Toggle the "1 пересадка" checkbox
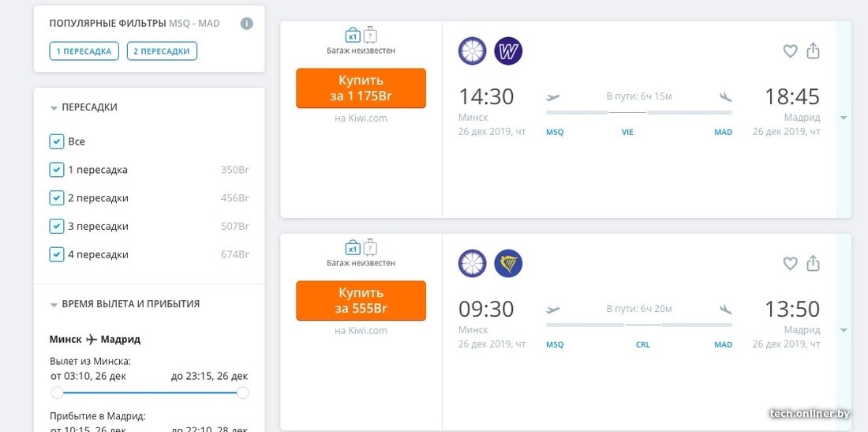 pos(57,170)
